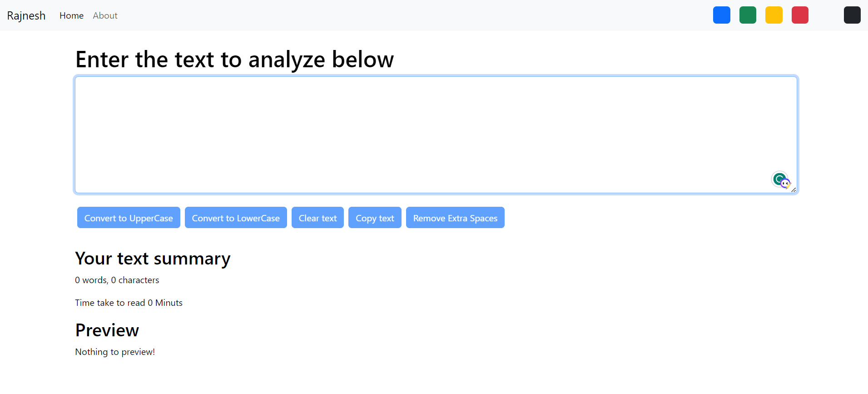868x394 pixels.
Task: Apply the yellow color theme swatch
Action: (774, 15)
